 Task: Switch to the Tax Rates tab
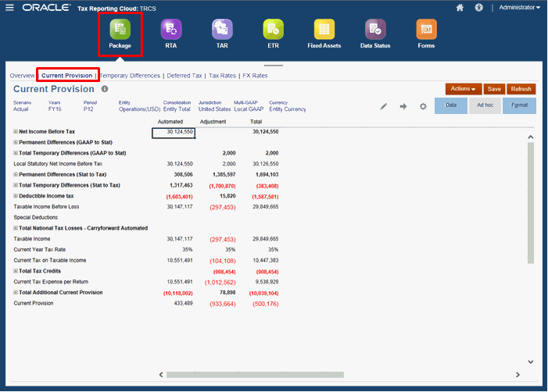222,76
